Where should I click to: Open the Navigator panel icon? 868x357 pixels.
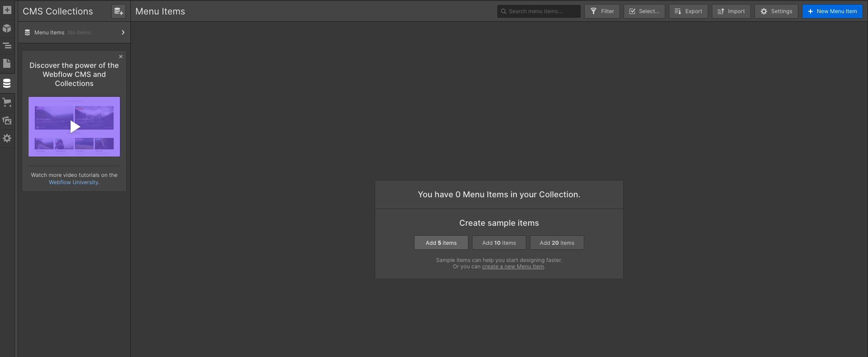pos(7,46)
